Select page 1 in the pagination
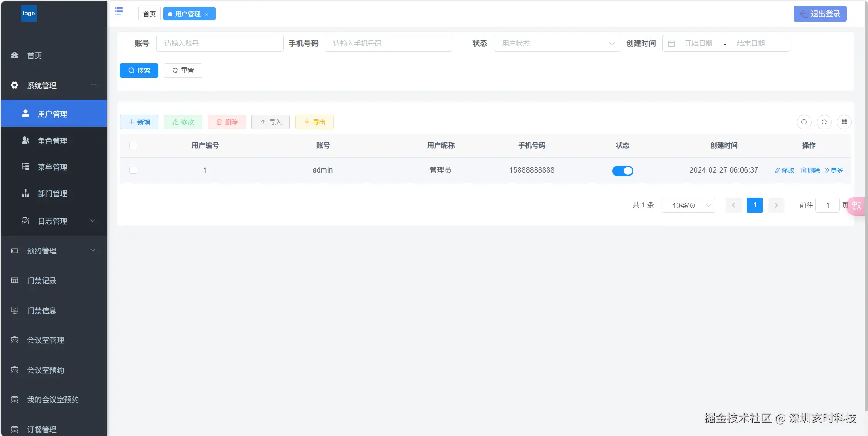The height and width of the screenshot is (436, 868). pyautogui.click(x=755, y=205)
